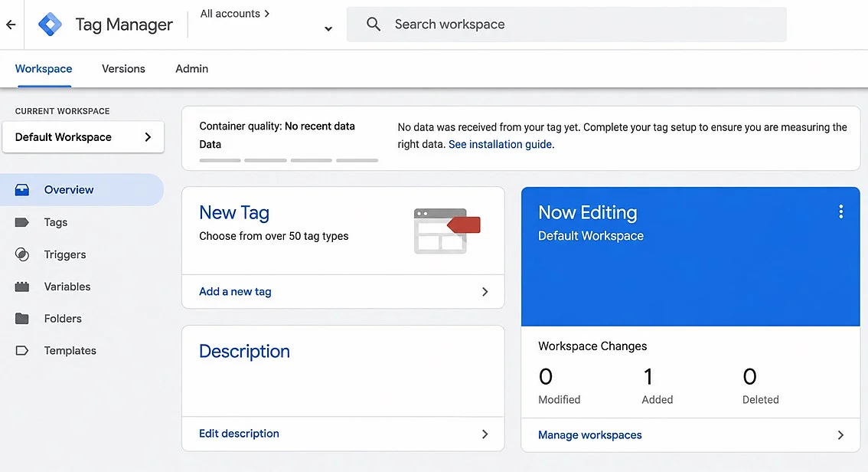The height and width of the screenshot is (472, 868).
Task: Click the Now Editing heading
Action: click(587, 213)
